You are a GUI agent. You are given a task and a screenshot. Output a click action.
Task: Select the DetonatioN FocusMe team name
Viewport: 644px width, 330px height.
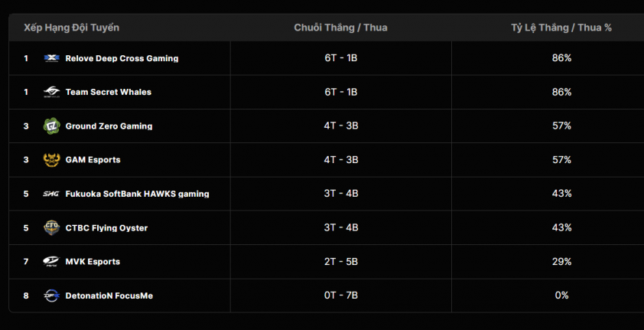109,296
